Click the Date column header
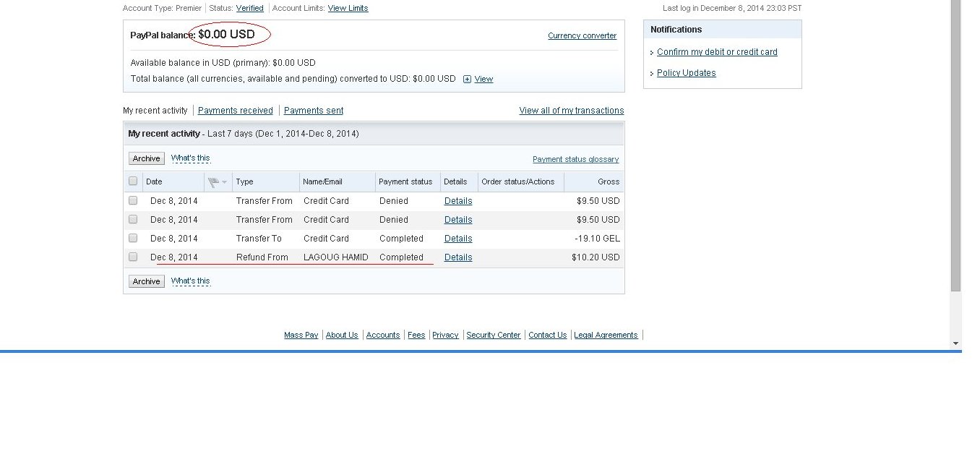Screen dimensions: 980x457 coord(154,182)
